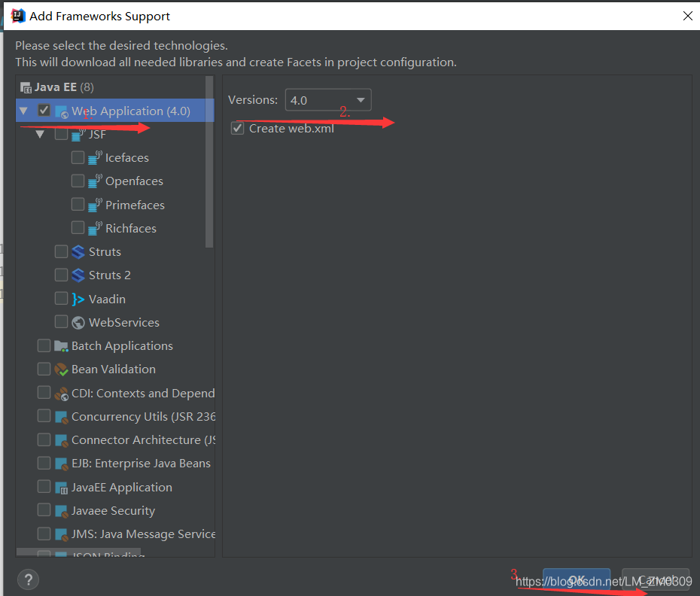Click the Icefaces icon
700x596 pixels.
coord(95,157)
